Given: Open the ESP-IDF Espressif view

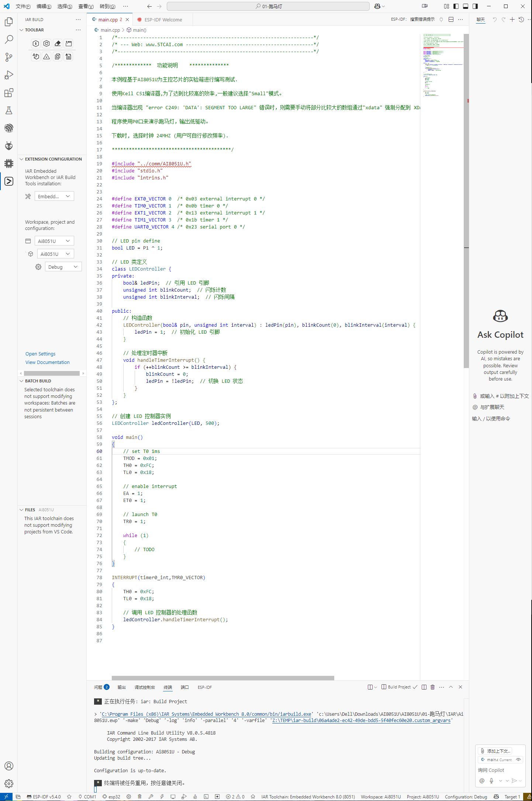Looking at the screenshot, I should [x=9, y=128].
